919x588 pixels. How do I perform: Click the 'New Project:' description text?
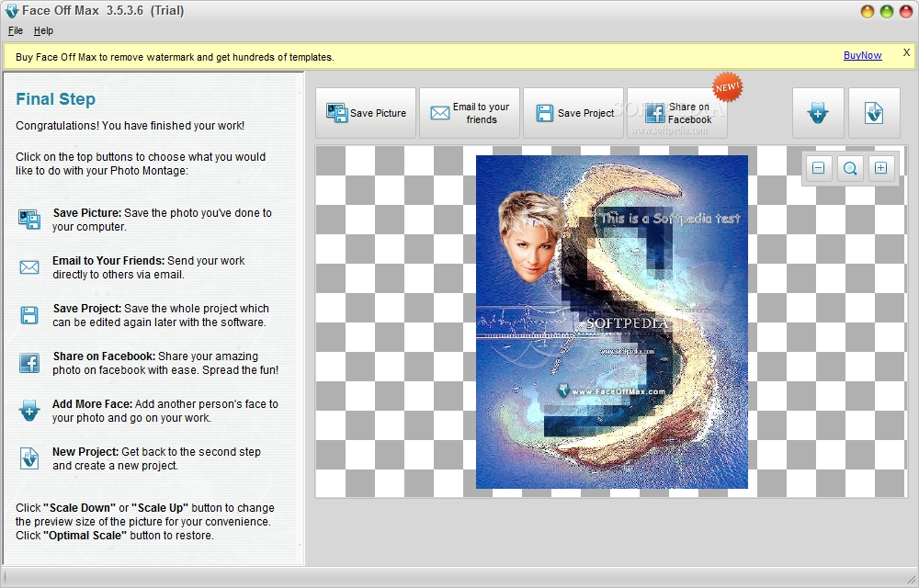85,452
